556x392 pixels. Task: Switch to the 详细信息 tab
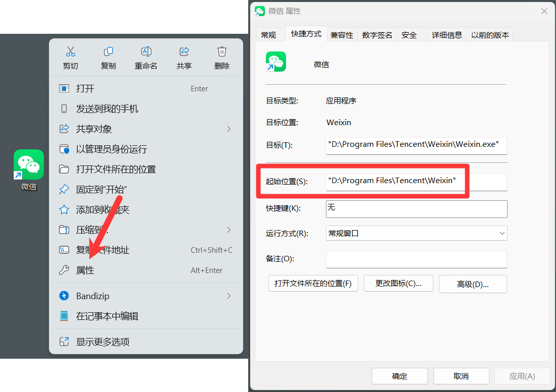pos(447,35)
